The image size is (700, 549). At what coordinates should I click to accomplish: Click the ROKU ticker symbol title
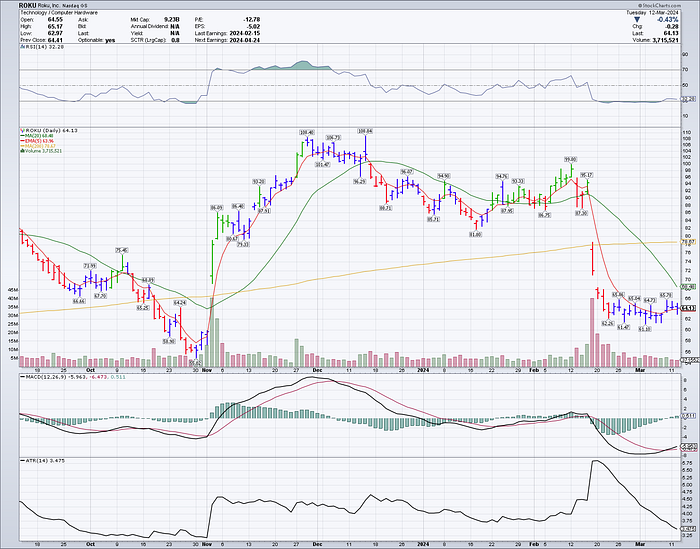point(27,6)
